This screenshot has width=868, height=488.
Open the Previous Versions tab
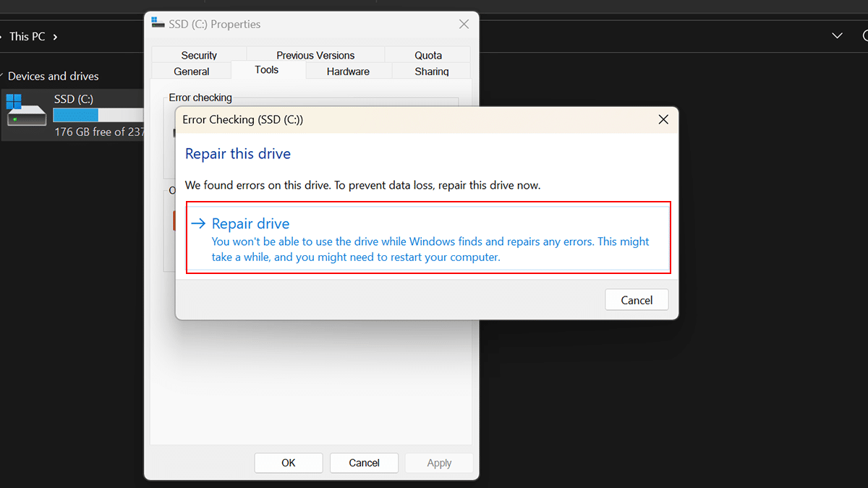click(315, 55)
